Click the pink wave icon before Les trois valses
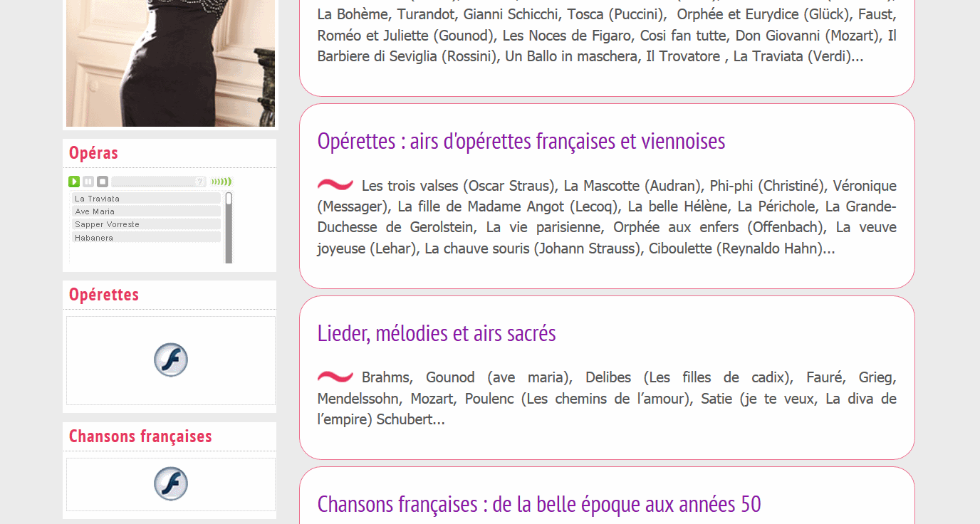The width and height of the screenshot is (980, 524). 335,185
